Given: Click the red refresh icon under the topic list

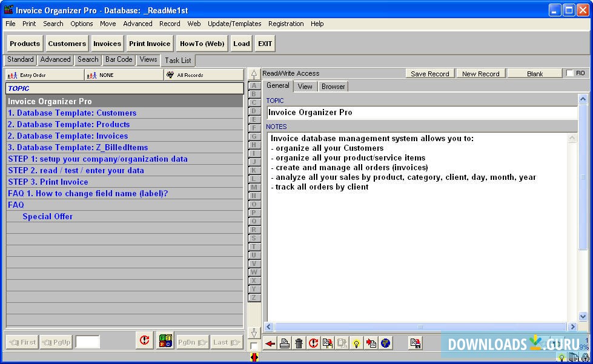Looking at the screenshot, I should pos(145,340).
